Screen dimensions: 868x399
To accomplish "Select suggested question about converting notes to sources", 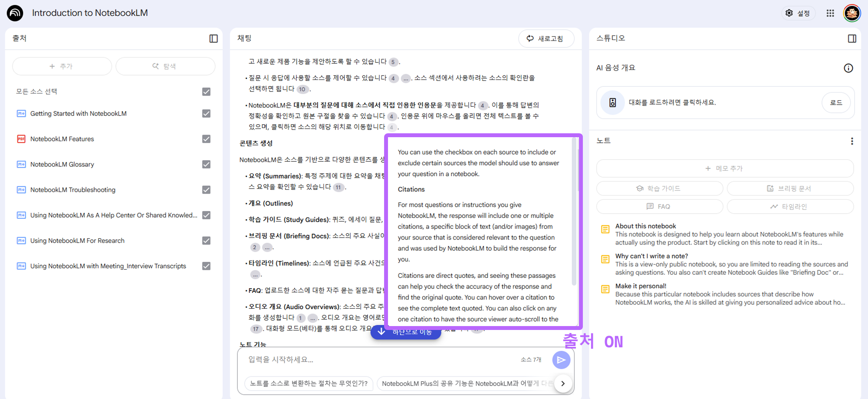I will (309, 384).
